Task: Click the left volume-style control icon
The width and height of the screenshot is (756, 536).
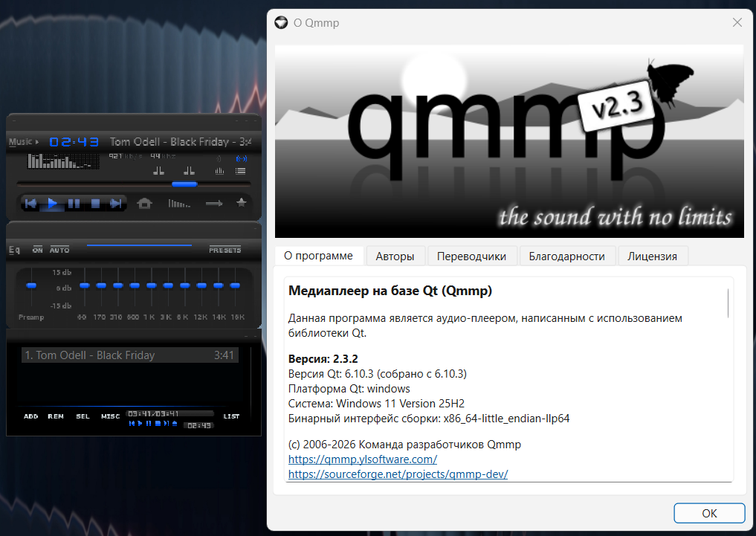Action: 158,171
